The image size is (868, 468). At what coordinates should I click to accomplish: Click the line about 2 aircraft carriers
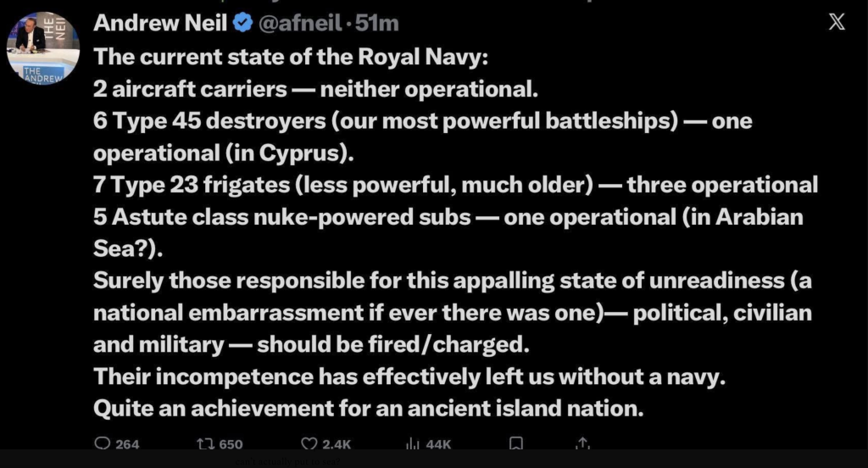314,88
